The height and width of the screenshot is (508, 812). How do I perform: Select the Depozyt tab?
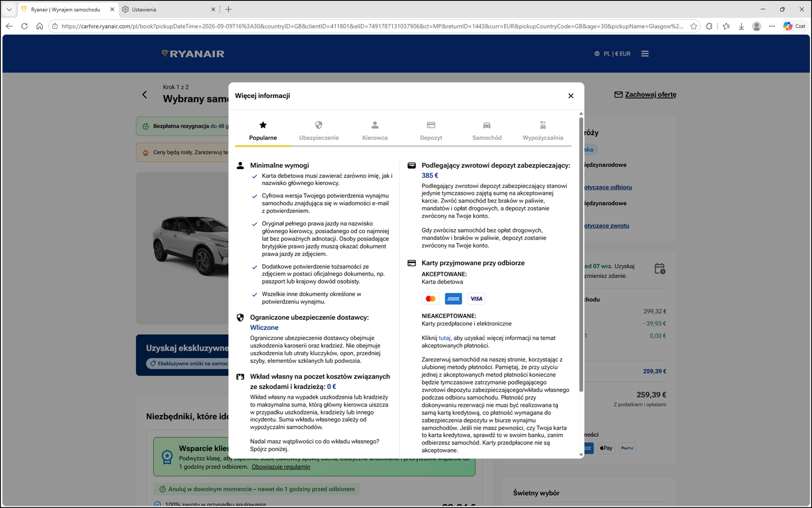click(x=431, y=131)
